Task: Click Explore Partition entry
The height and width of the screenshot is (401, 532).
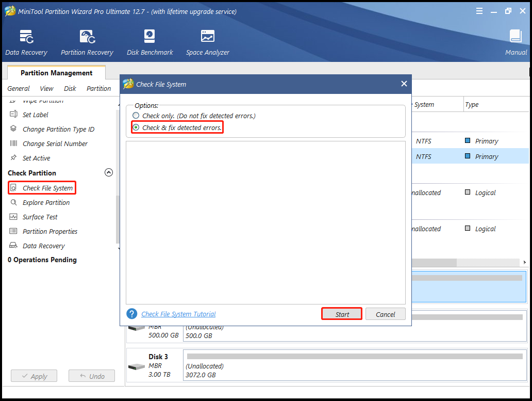Action: pos(46,203)
